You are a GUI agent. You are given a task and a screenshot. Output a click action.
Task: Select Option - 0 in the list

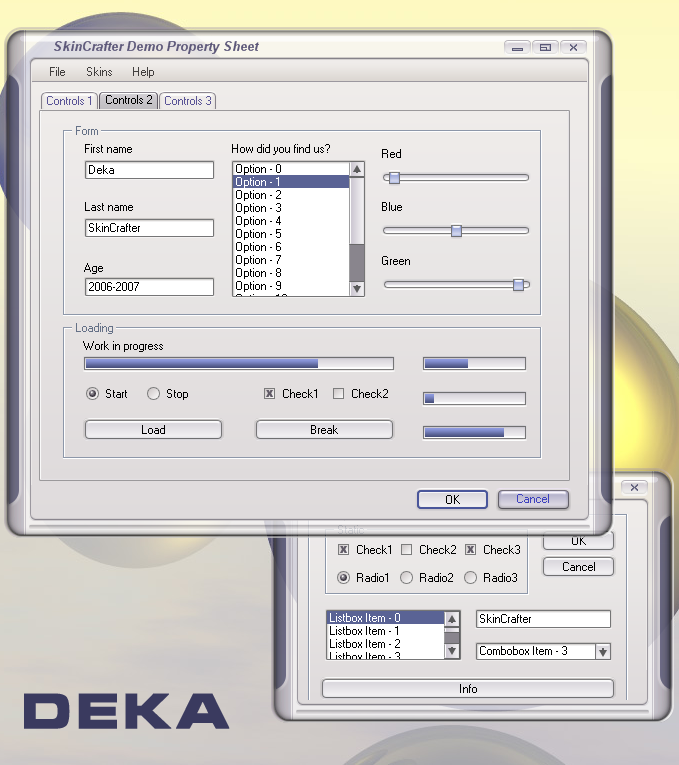coord(291,169)
